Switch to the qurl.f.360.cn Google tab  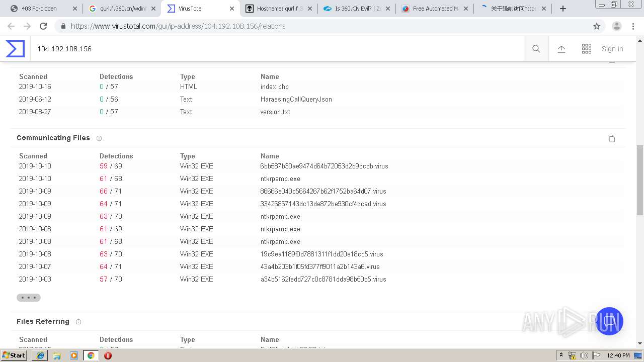tap(122, 9)
